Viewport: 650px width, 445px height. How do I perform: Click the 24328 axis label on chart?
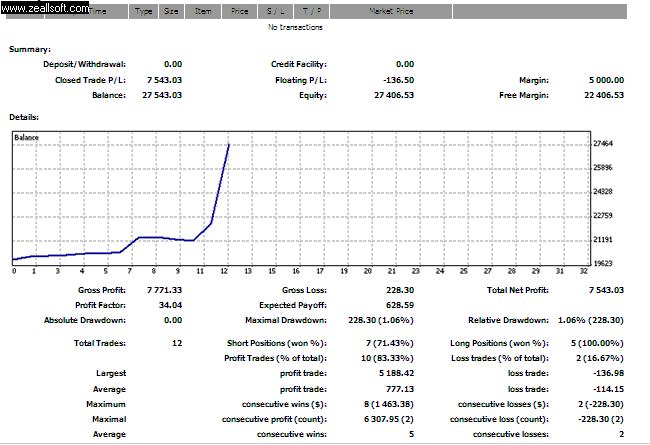(x=603, y=192)
